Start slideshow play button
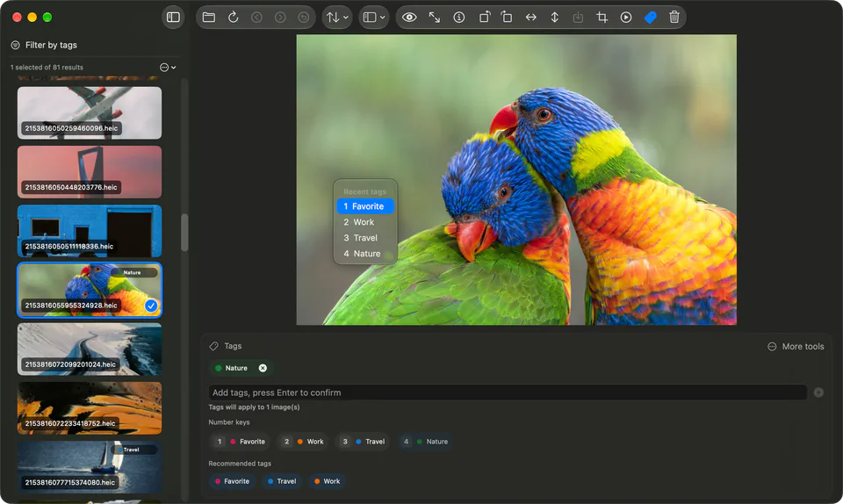843x504 pixels. tap(626, 18)
